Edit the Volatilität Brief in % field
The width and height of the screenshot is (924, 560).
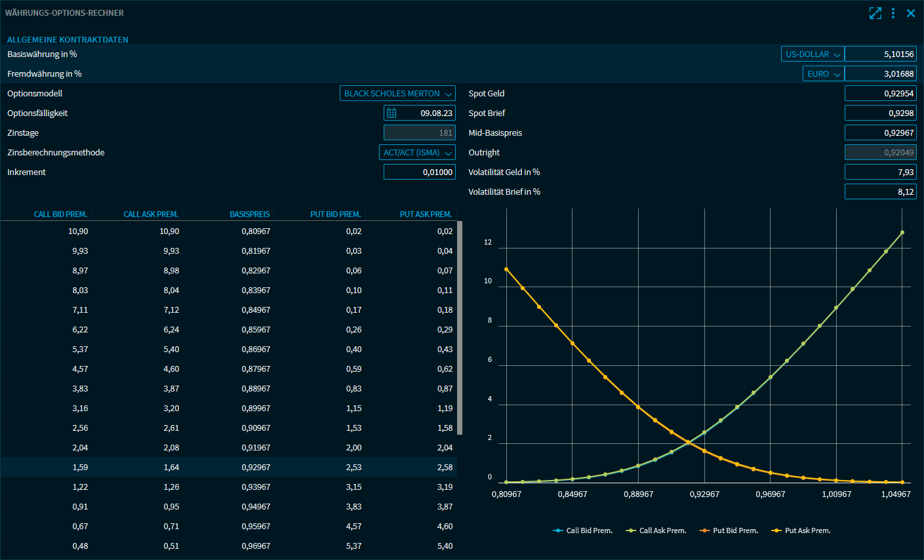(x=880, y=192)
